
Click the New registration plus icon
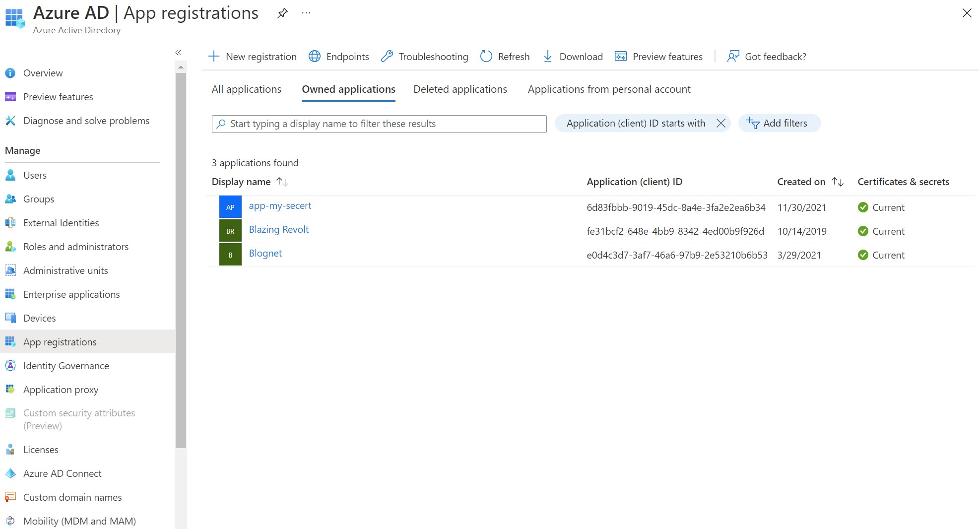pyautogui.click(x=214, y=56)
